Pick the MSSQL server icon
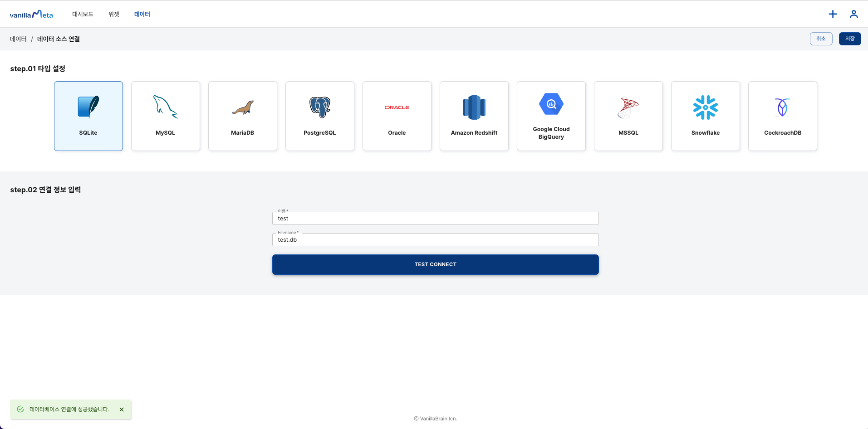Screen dimensions: 868x429 click(x=628, y=107)
